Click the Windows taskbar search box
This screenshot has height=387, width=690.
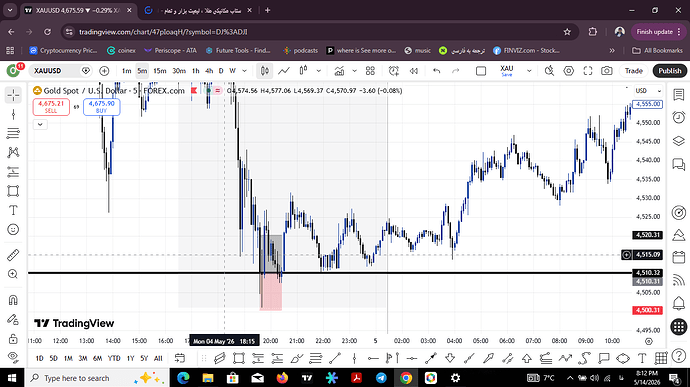[x=97, y=378]
